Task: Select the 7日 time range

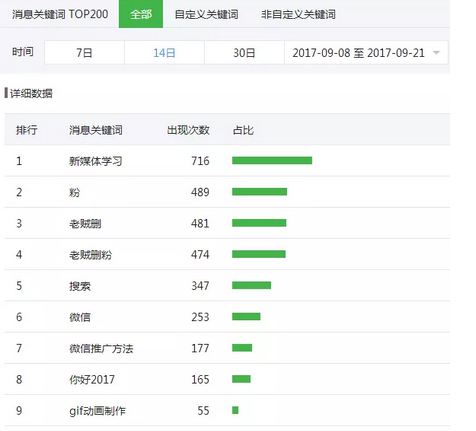Action: [x=84, y=52]
